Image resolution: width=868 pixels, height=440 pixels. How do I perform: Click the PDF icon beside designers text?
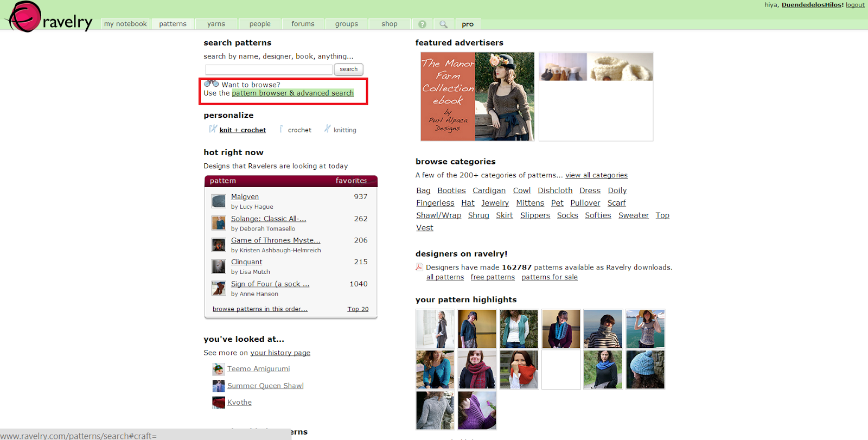(x=419, y=267)
